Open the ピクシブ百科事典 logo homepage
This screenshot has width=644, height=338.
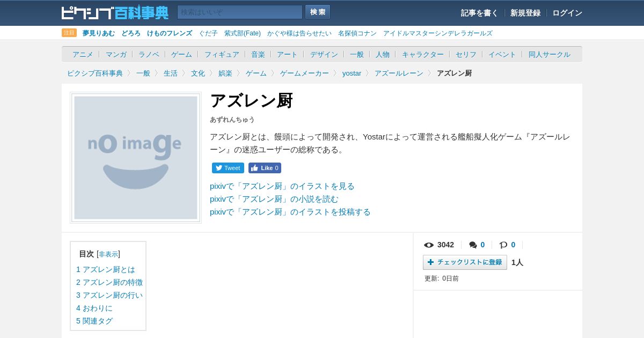click(115, 12)
